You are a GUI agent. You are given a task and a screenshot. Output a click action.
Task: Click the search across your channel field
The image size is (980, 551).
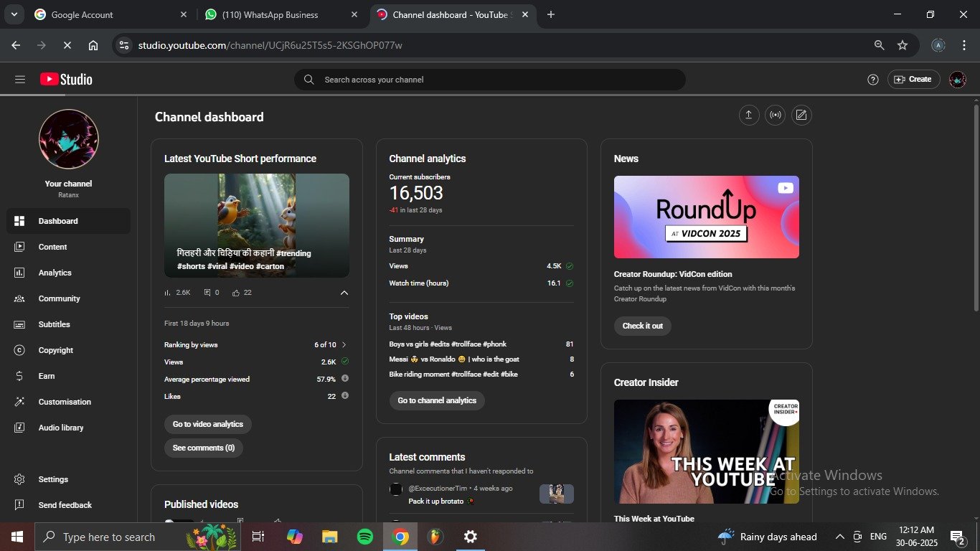click(x=490, y=80)
